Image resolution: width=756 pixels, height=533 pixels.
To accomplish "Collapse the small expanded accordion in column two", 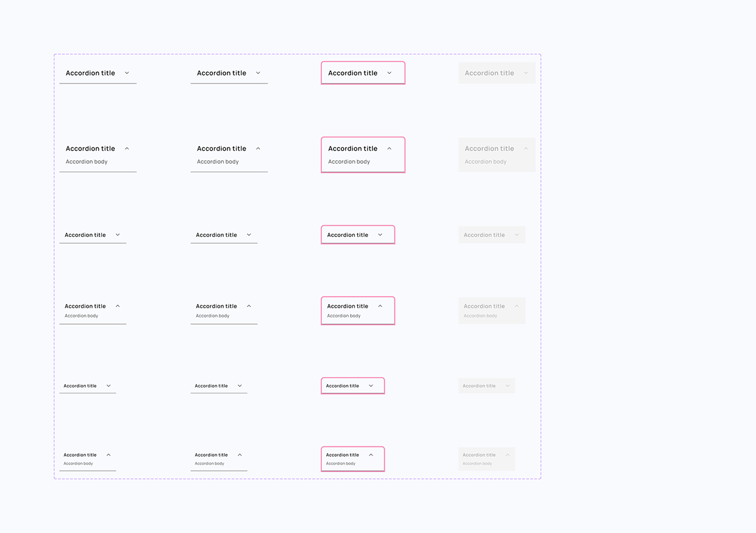I will pyautogui.click(x=240, y=454).
